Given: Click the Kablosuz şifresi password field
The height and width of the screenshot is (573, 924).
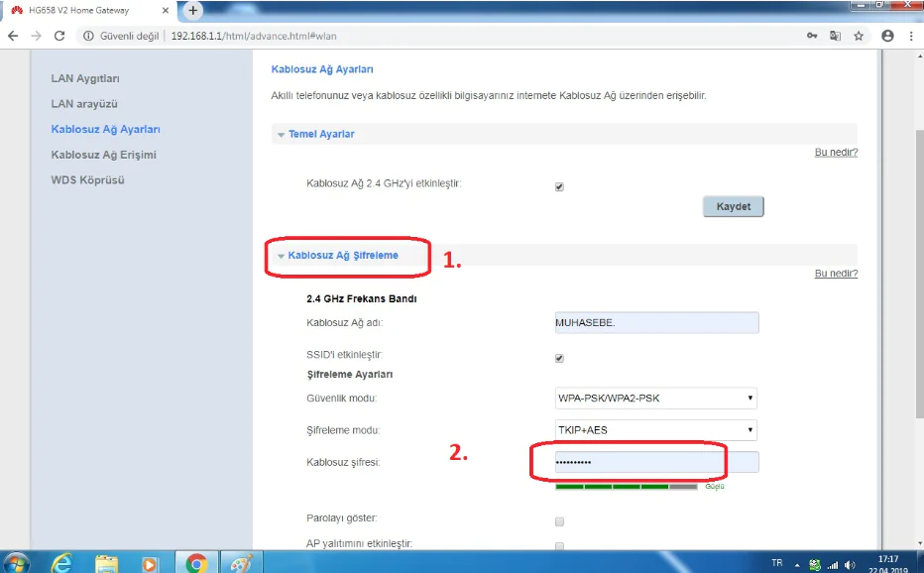Looking at the screenshot, I should pyautogui.click(x=656, y=462).
